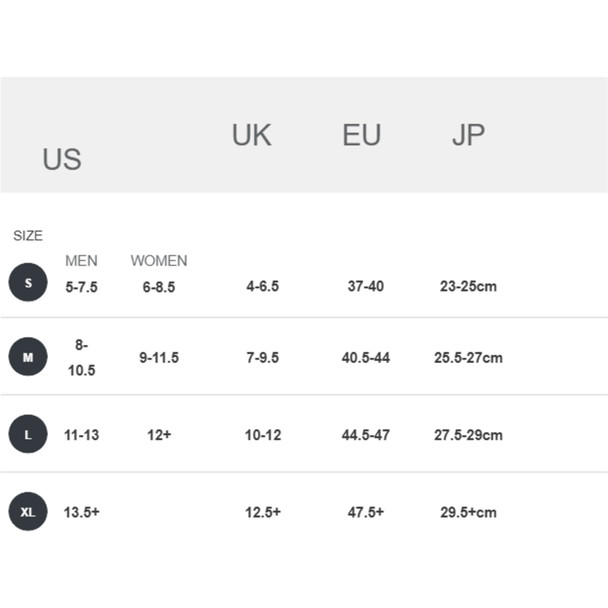Click the M size circle badge
Screen dimensions: 608x608
pyautogui.click(x=28, y=357)
